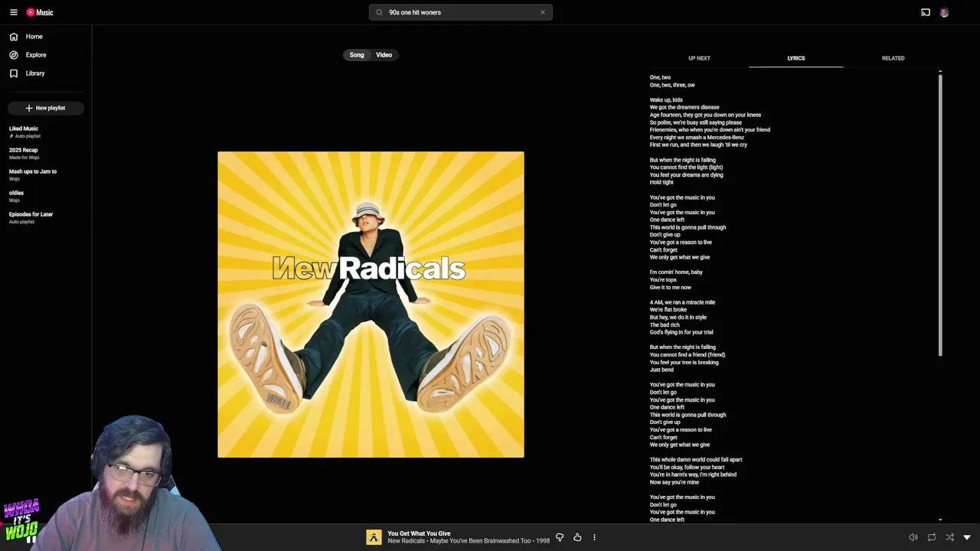
Task: Open Maybe You've Been Brainwashed Too album link
Action: pos(480,541)
